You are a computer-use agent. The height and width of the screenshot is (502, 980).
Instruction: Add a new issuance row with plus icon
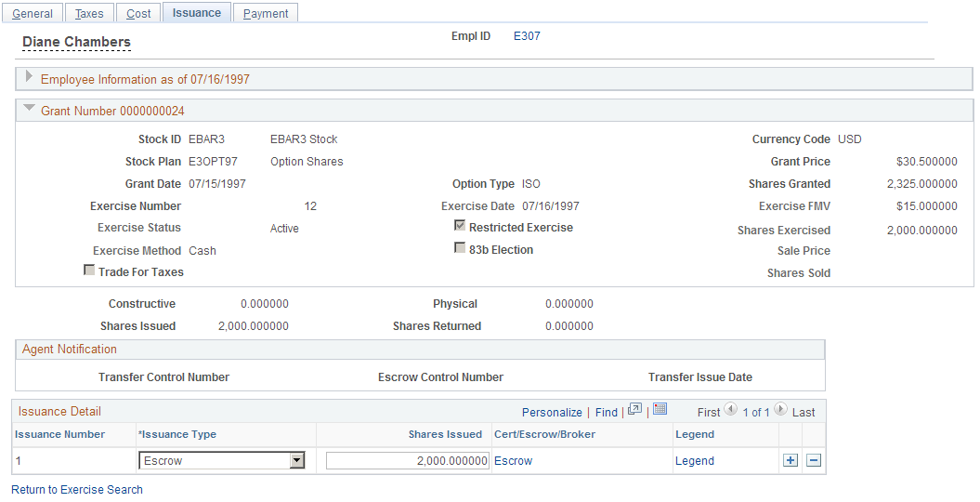[791, 461]
